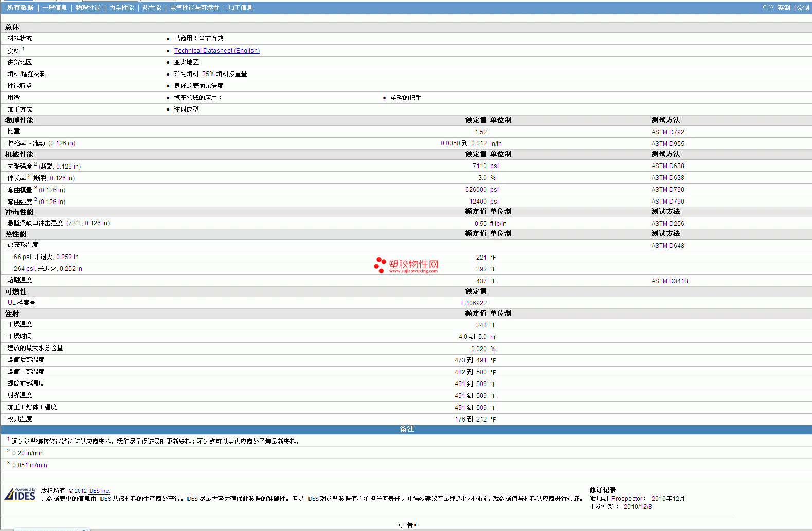
Task: View the 电气性能与可燃性 tab
Action: click(194, 8)
